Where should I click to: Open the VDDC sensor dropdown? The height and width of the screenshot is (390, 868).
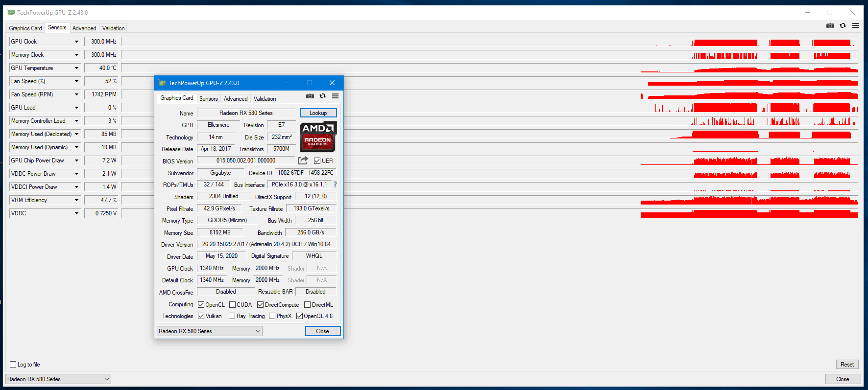(76, 213)
